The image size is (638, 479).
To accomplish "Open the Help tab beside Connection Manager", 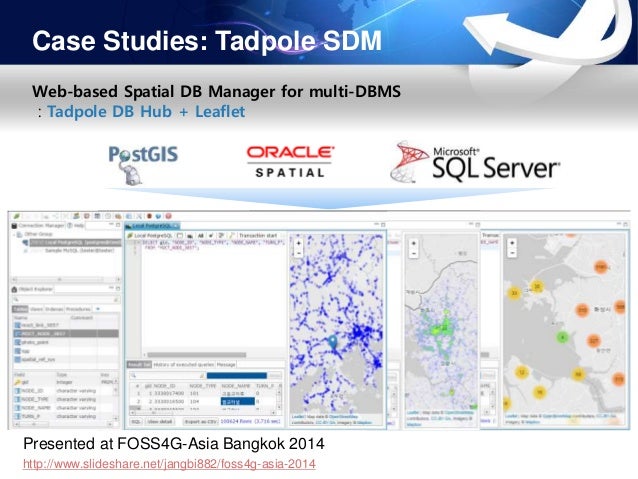I will click(x=76, y=225).
